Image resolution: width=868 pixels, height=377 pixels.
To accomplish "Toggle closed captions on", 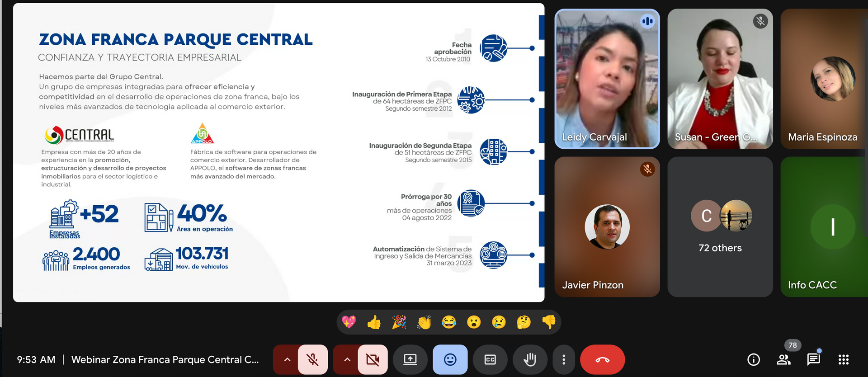I will click(490, 360).
